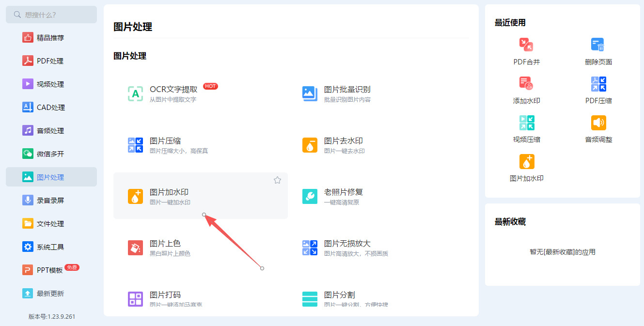
Task: Launch the recent 音频调整 speaker icon
Action: tap(598, 123)
